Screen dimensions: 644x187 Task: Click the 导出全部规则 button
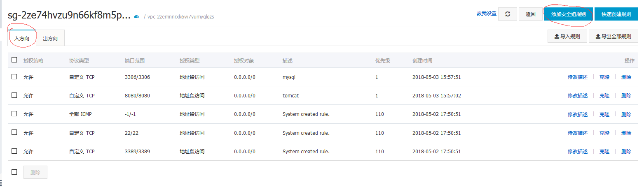pos(614,36)
